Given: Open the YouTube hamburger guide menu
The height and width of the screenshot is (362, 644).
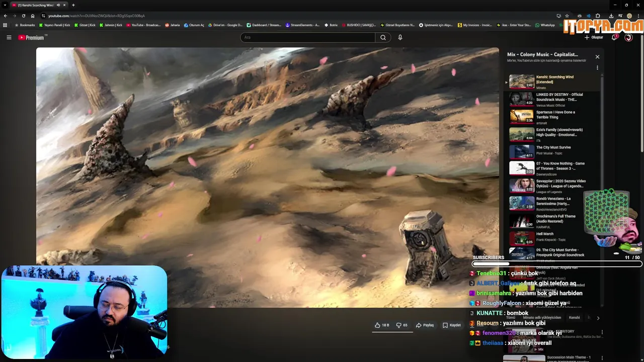Looking at the screenshot, I should (x=9, y=37).
